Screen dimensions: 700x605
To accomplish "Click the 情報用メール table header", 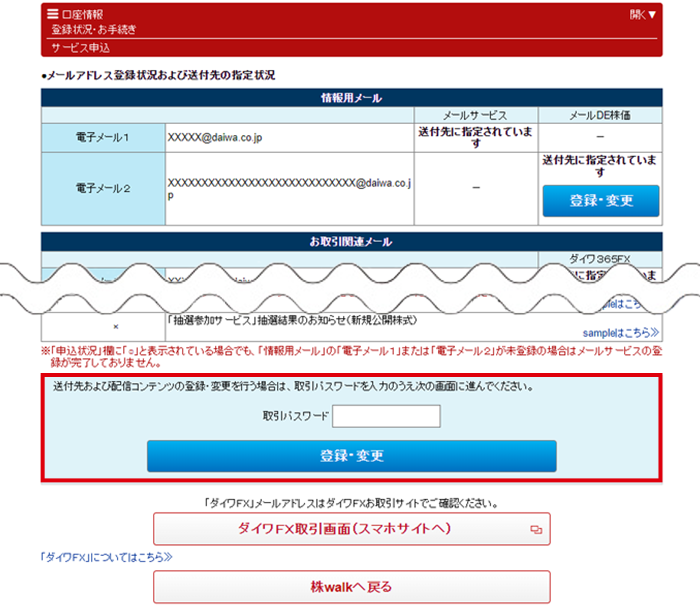I will (352, 98).
